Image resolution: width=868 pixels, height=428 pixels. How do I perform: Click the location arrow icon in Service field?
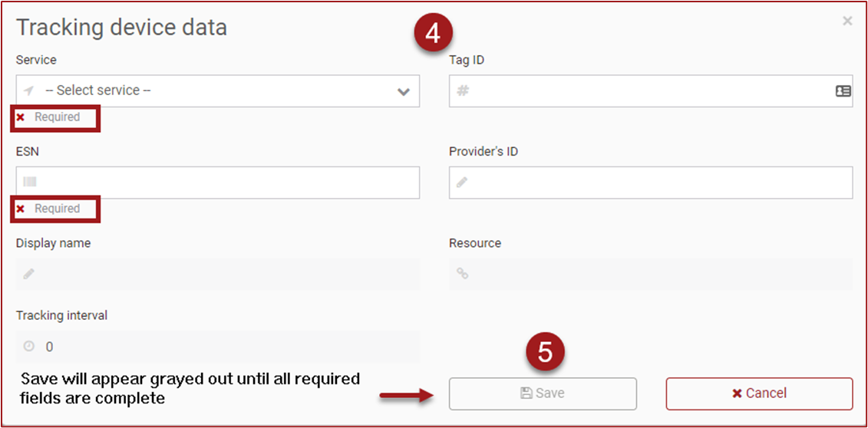tap(30, 91)
